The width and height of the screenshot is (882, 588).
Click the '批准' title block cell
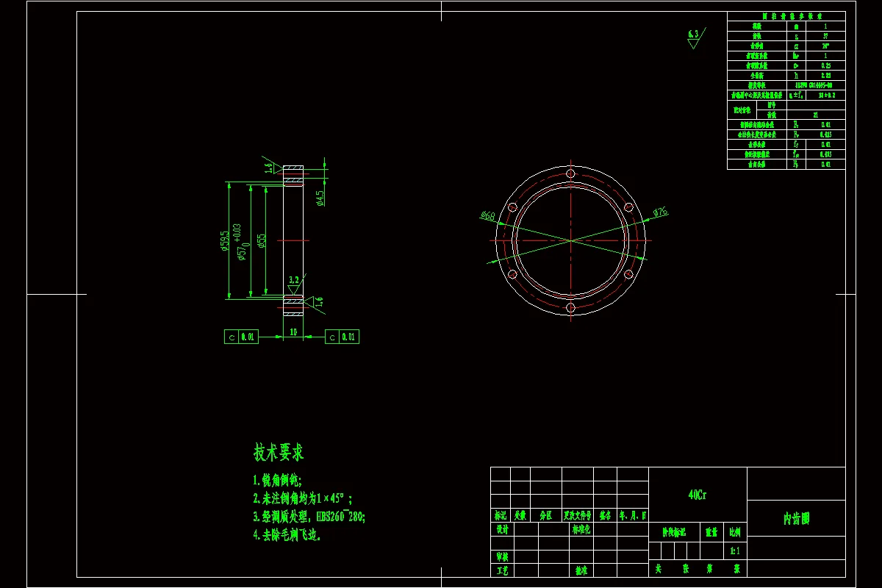(x=581, y=570)
